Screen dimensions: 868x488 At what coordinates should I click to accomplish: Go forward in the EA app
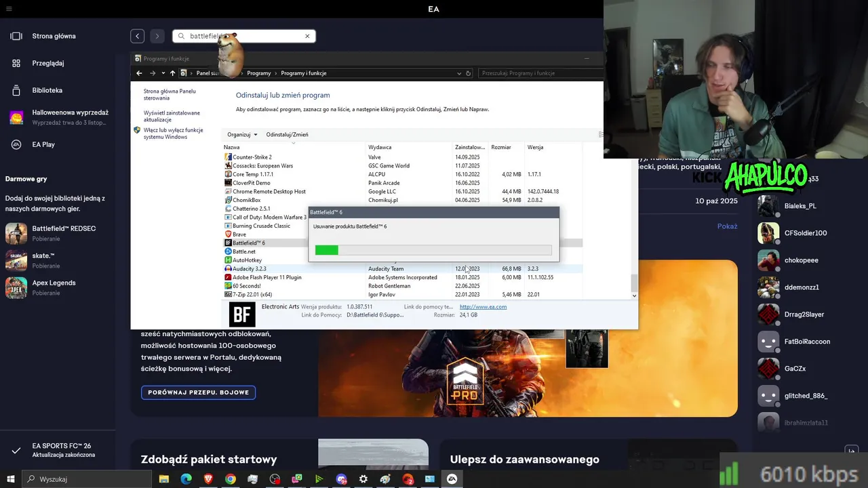(x=157, y=36)
